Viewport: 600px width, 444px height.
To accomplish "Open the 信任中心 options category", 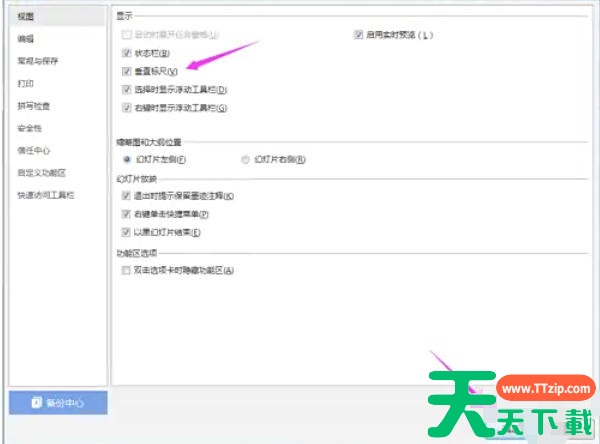I will [34, 150].
